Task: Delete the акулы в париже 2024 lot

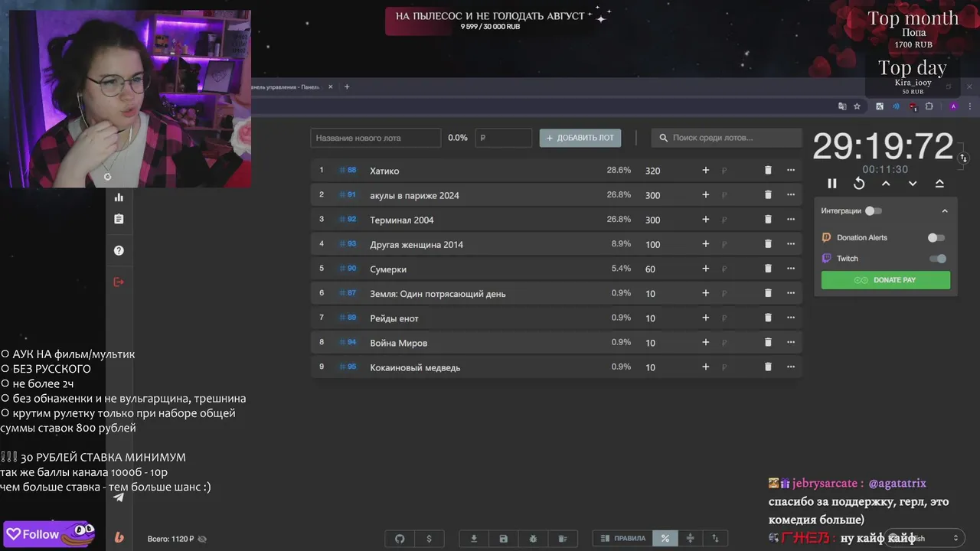Action: (768, 195)
